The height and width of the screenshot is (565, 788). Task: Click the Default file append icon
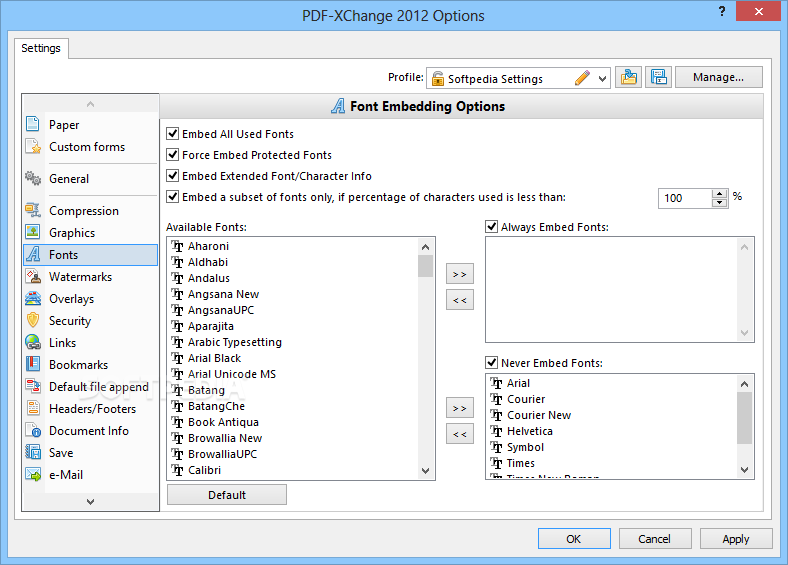pyautogui.click(x=33, y=386)
